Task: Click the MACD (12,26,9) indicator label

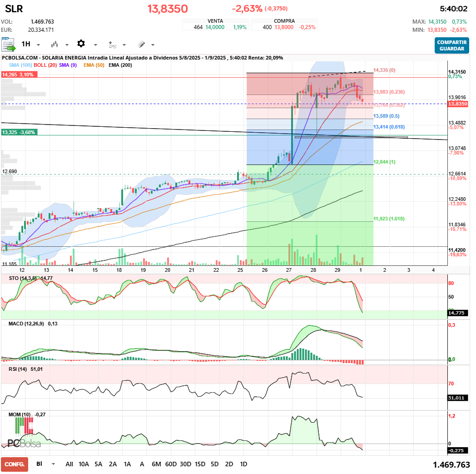Action: 26,324
